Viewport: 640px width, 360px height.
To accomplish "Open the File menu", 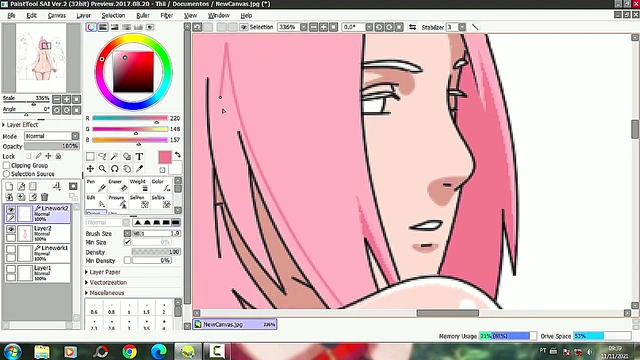I will click(x=11, y=16).
